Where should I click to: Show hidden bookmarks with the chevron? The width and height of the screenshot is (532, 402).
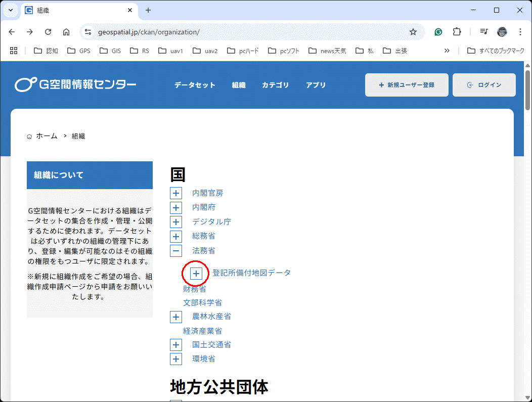447,51
